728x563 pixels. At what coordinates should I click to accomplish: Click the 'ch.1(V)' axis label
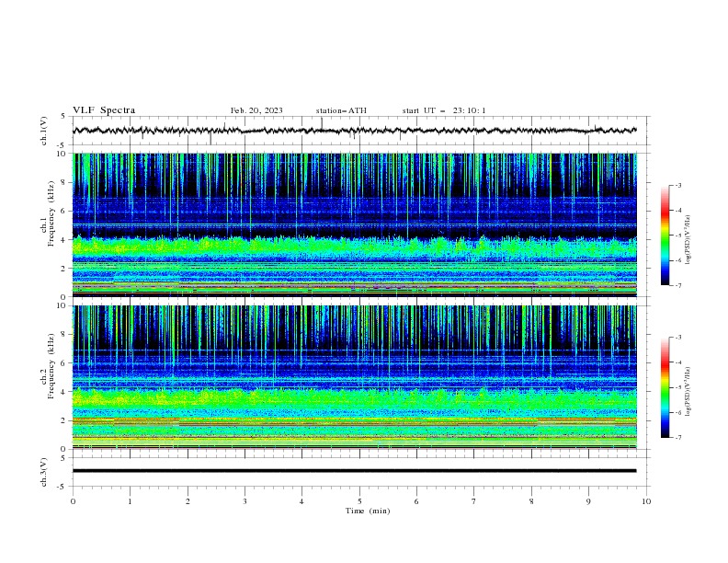click(44, 131)
